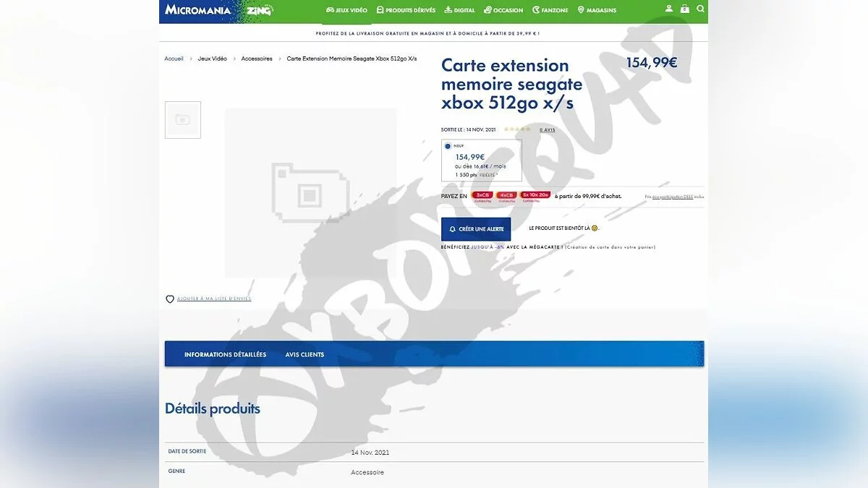
Task: Open the 0 avis reviews link
Action: tap(548, 129)
